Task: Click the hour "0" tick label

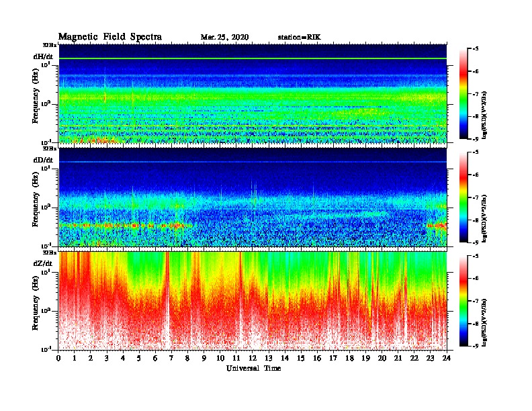Action: 58,358
